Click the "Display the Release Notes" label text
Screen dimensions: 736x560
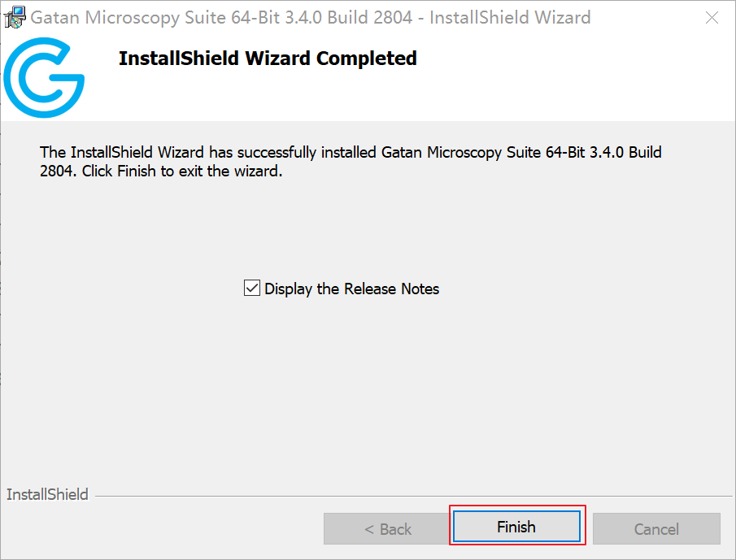point(351,289)
